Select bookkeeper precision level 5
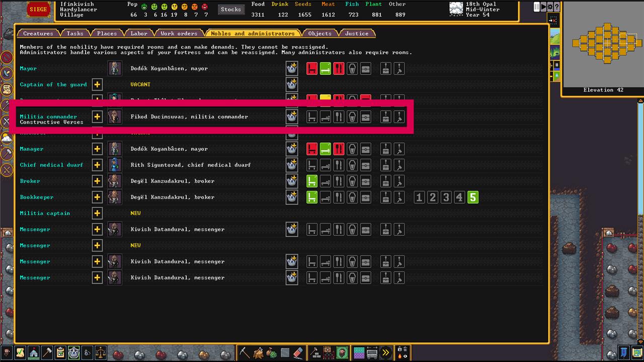This screenshot has height=362, width=644. coord(472,197)
